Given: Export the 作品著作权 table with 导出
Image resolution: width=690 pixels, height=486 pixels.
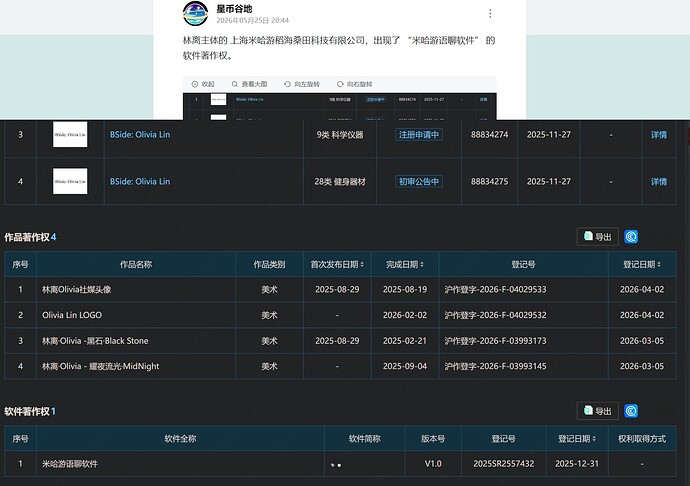Looking at the screenshot, I should [x=598, y=237].
